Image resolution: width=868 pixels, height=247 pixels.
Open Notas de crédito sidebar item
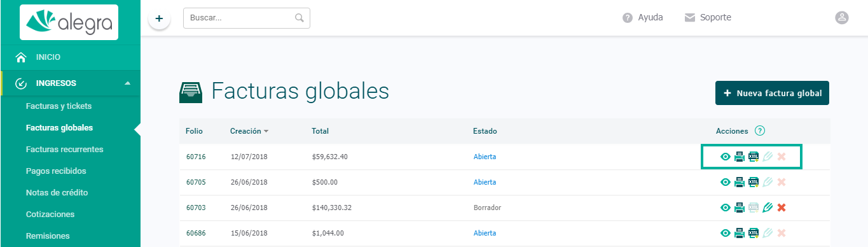point(57,192)
